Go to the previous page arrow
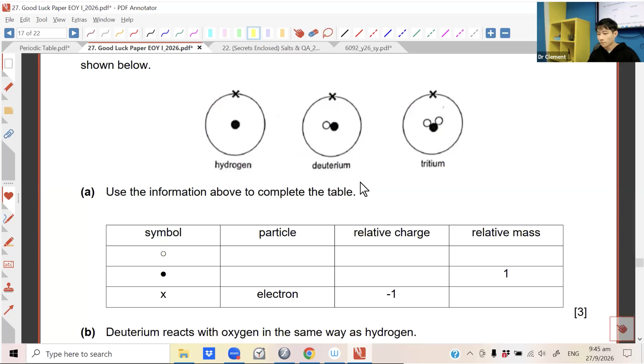 pos(9,33)
